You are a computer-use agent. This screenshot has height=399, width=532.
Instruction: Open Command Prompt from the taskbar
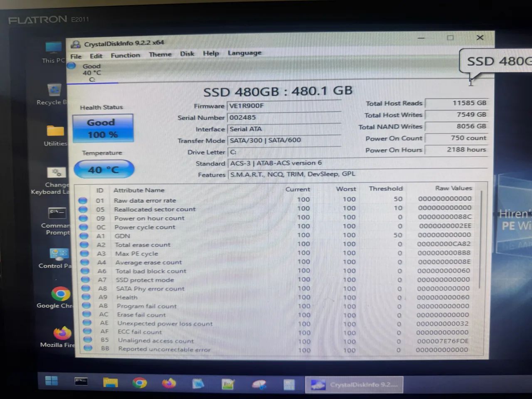pyautogui.click(x=81, y=381)
